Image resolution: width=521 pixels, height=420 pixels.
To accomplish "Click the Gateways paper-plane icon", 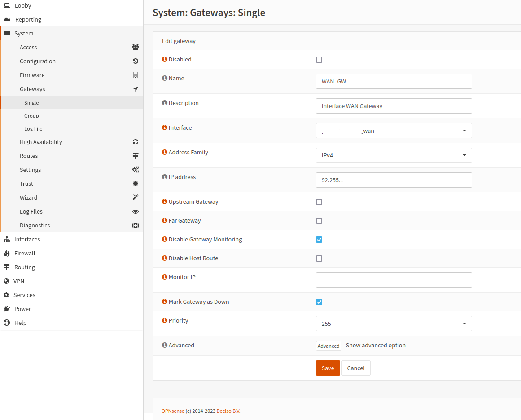I will point(136,89).
